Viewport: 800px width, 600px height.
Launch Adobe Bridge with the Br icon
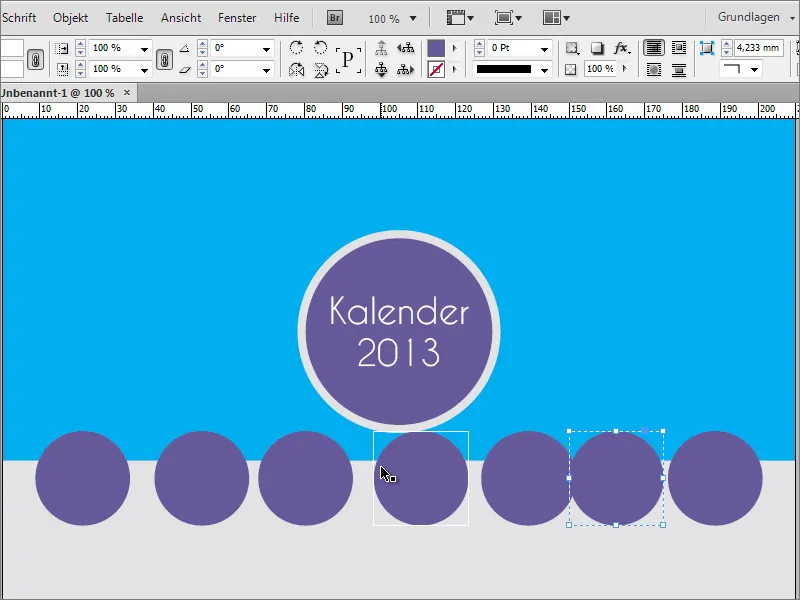tap(335, 18)
